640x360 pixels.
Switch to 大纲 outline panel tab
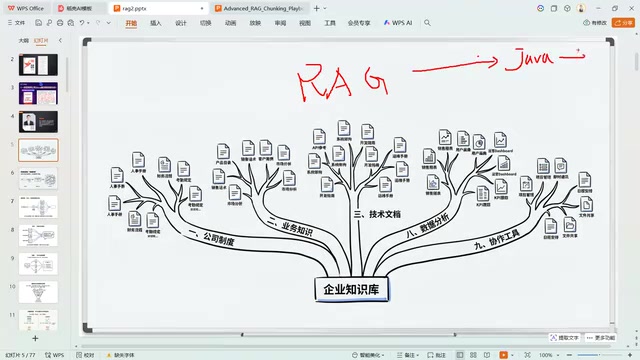24,40
